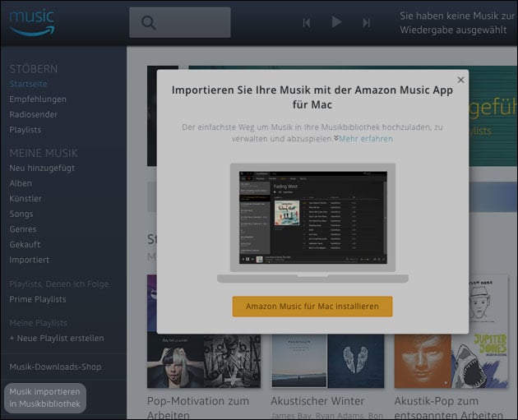Open Alben in Meine Musik
Image resolution: width=518 pixels, height=420 pixels.
[x=21, y=183]
